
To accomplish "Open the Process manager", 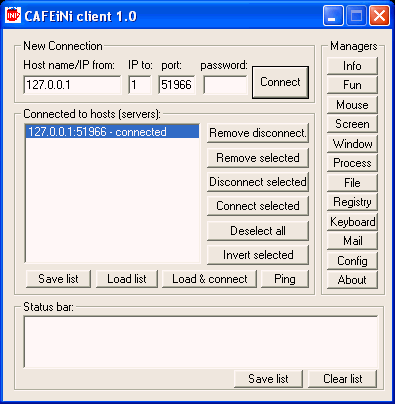I will tap(352, 163).
